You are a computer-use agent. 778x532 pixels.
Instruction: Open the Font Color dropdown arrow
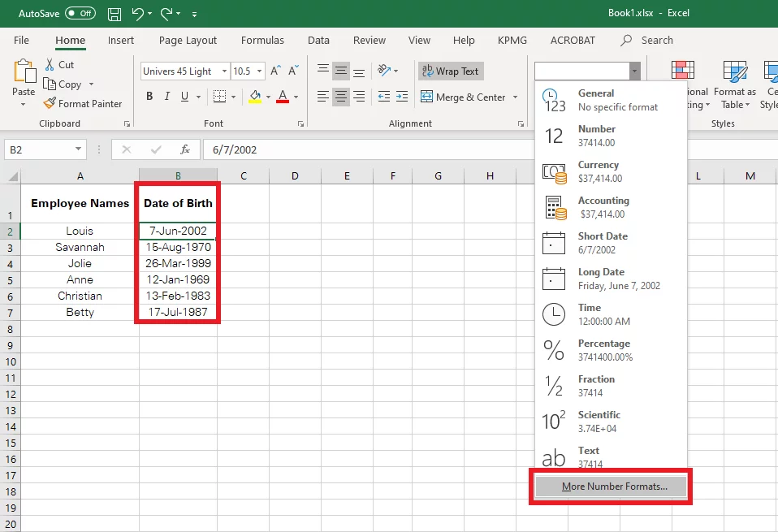click(296, 96)
